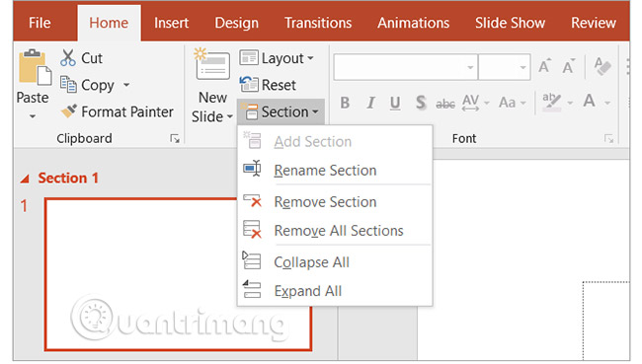Open the File tab
The width and height of the screenshot is (642, 364).
[x=40, y=23]
